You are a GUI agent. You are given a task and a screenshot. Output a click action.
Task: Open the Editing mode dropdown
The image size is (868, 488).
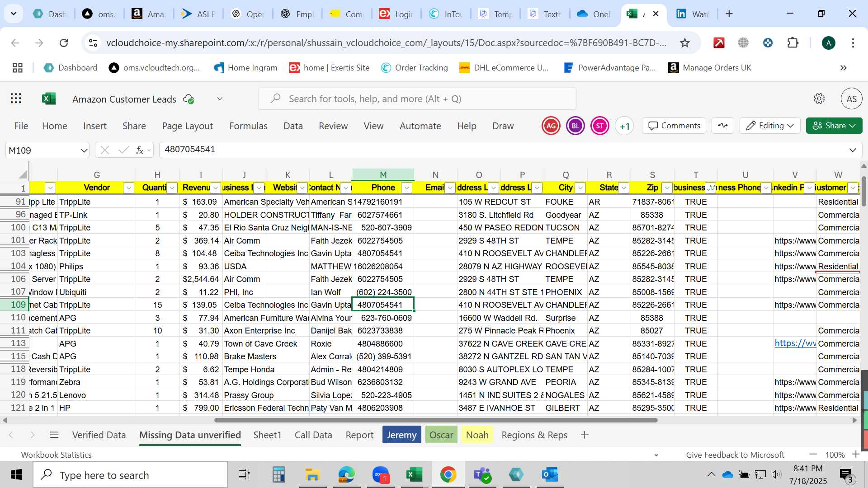pos(770,126)
